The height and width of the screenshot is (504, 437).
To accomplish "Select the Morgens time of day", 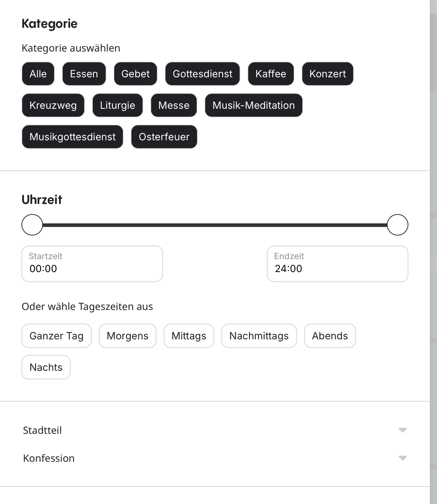I will tap(128, 336).
